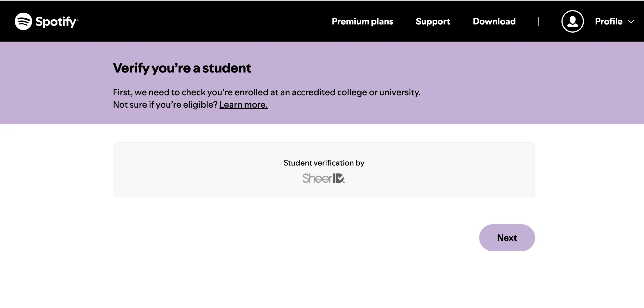Follow the Learn more link
This screenshot has height=308, width=644.
tap(243, 104)
